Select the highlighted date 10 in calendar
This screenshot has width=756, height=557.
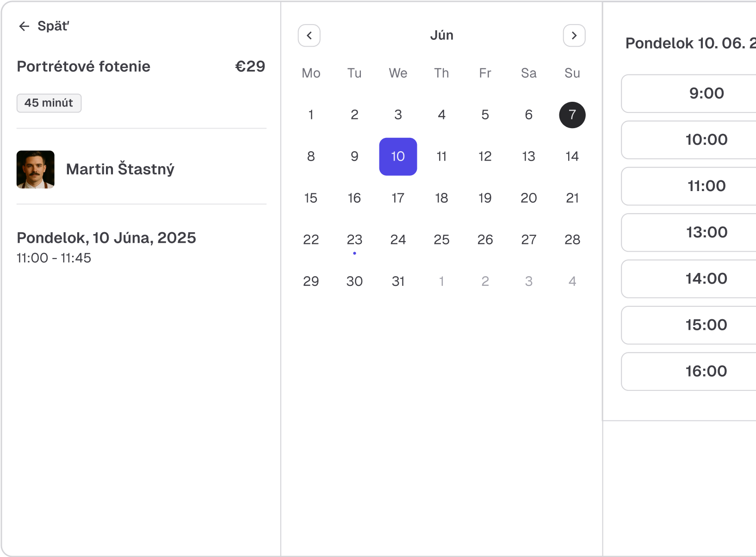[398, 156]
